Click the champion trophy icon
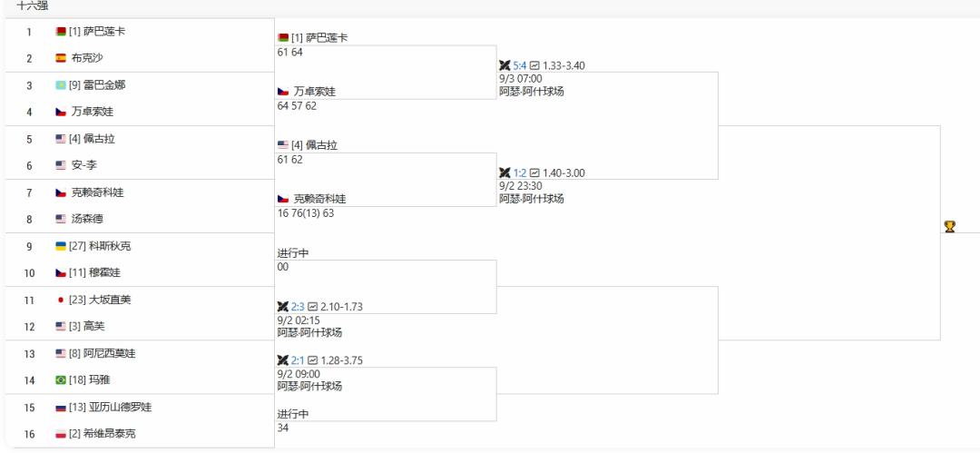This screenshot has height=453, width=980. click(x=949, y=227)
